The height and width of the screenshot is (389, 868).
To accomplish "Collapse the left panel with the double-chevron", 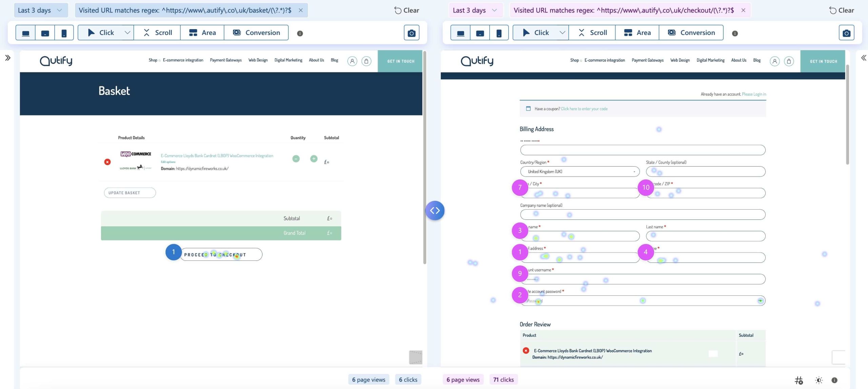I will 7,58.
